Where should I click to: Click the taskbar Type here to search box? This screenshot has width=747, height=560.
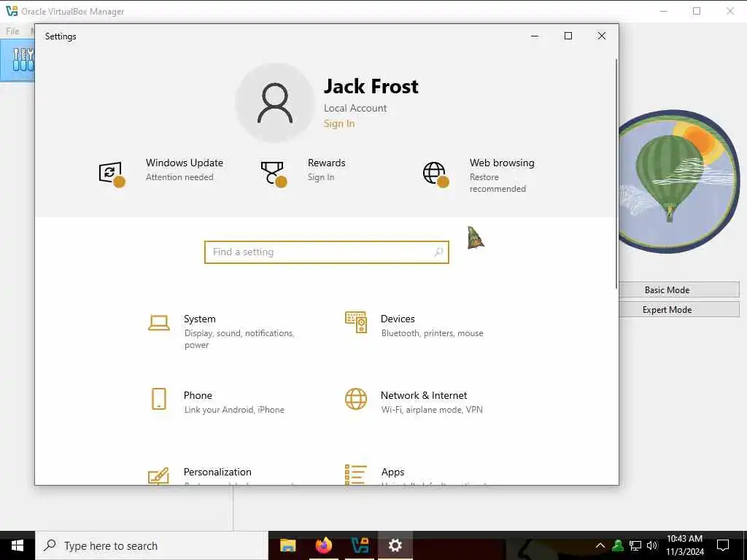(x=152, y=545)
